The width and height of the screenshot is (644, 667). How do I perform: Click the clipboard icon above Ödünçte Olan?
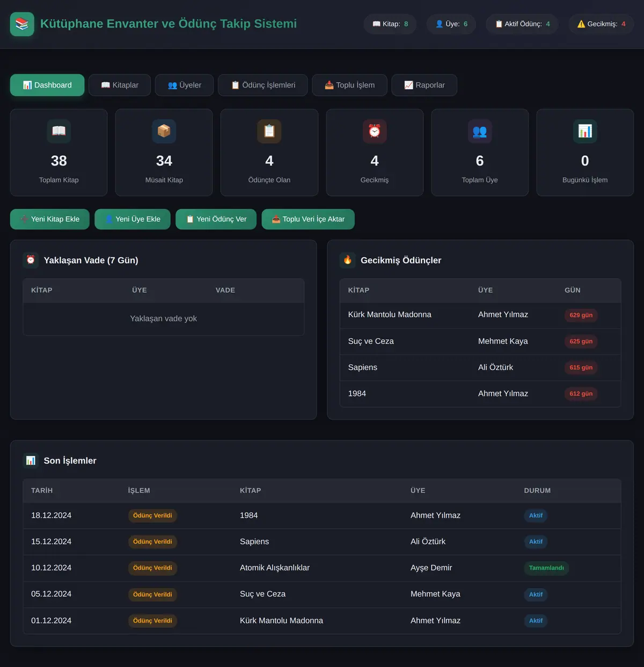(x=269, y=131)
